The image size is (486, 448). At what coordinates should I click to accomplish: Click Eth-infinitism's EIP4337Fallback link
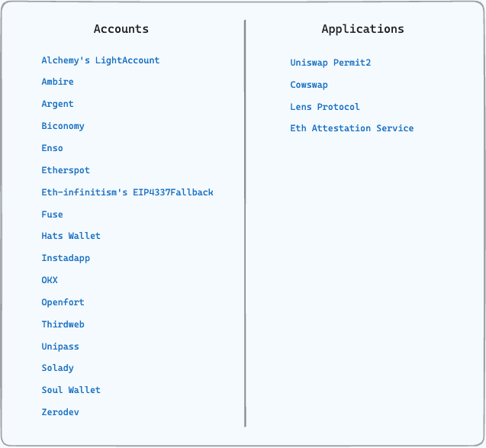pyautogui.click(x=127, y=192)
